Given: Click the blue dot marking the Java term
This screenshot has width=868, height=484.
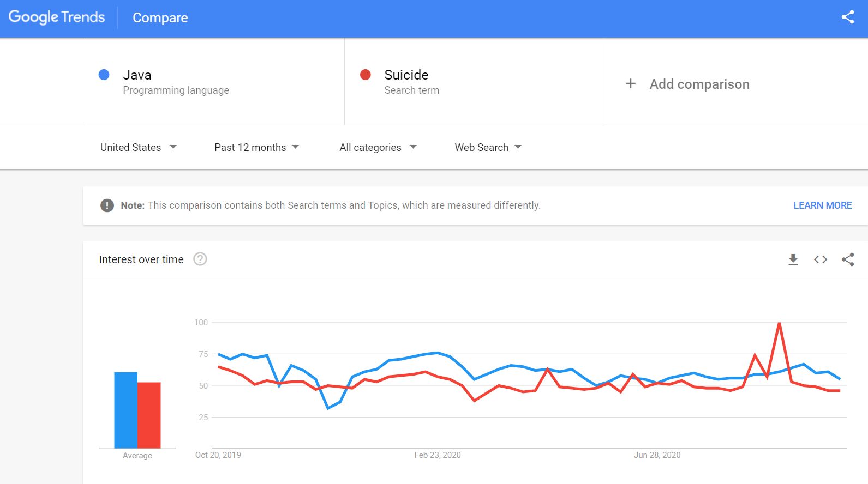Looking at the screenshot, I should 103,75.
